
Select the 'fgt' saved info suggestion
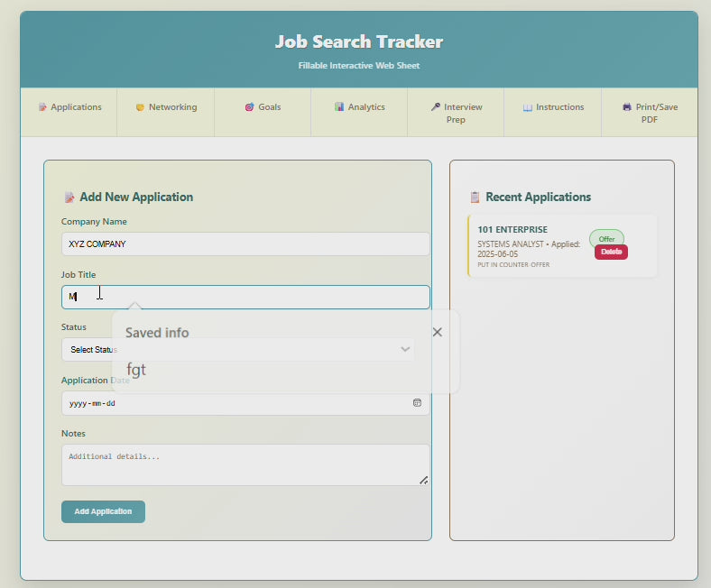pyautogui.click(x=136, y=370)
